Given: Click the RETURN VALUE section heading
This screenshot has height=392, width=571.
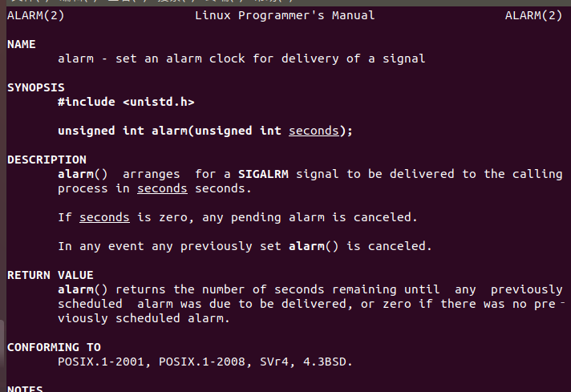Looking at the screenshot, I should pyautogui.click(x=51, y=275).
